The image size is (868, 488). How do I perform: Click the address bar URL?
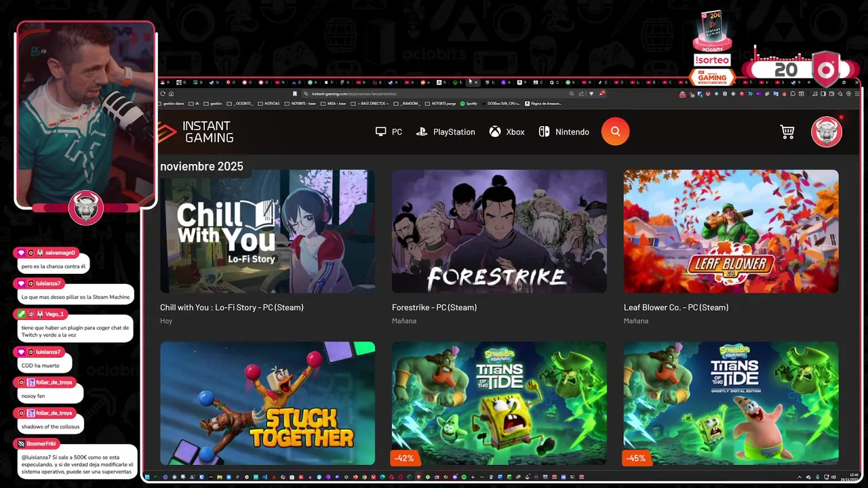click(354, 94)
